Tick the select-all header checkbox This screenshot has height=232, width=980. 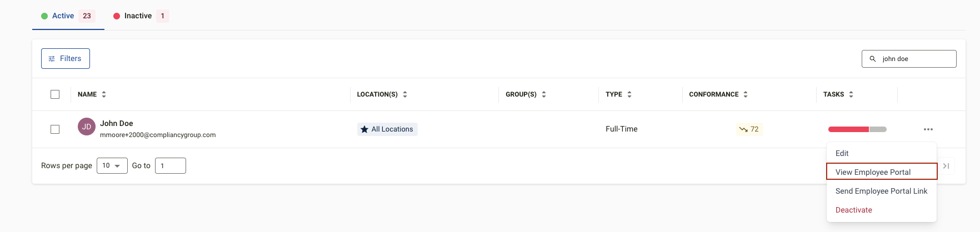pos(55,94)
